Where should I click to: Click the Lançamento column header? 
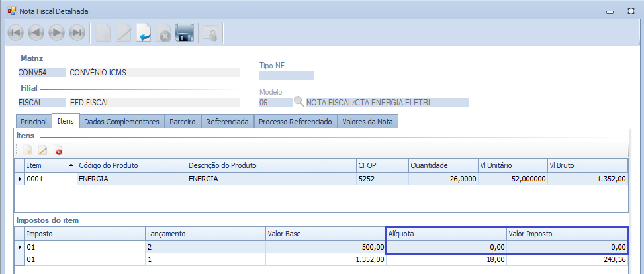(205, 234)
